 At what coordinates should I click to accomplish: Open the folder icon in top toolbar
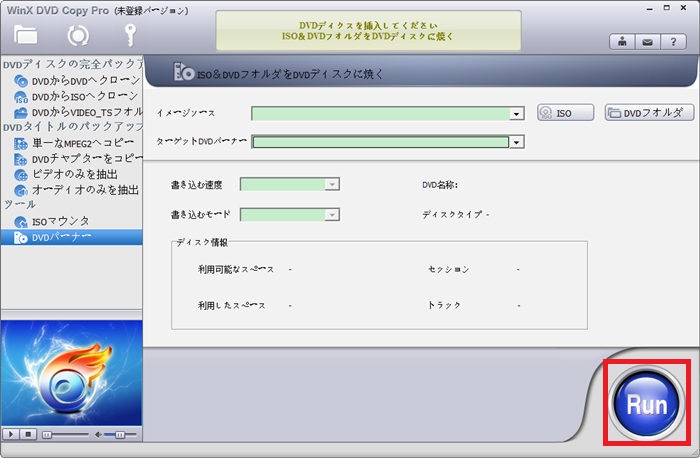pyautogui.click(x=25, y=35)
